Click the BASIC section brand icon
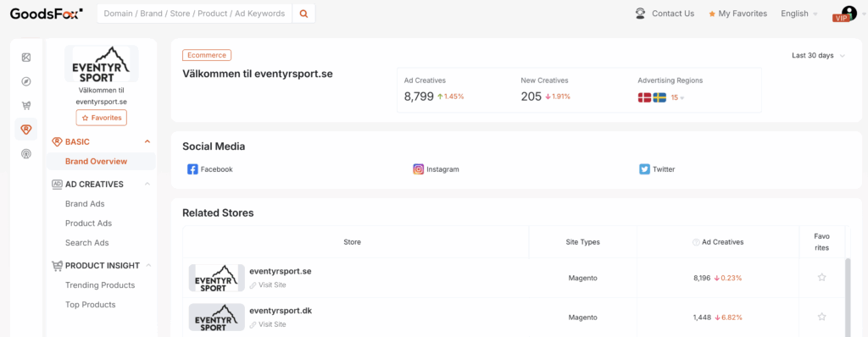The image size is (868, 337). coord(57,141)
